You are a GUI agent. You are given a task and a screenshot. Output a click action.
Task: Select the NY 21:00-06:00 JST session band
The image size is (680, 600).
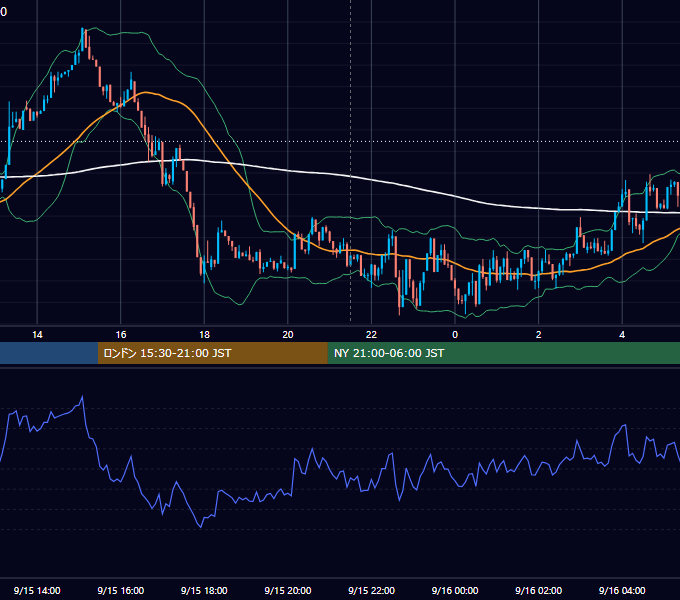point(503,353)
